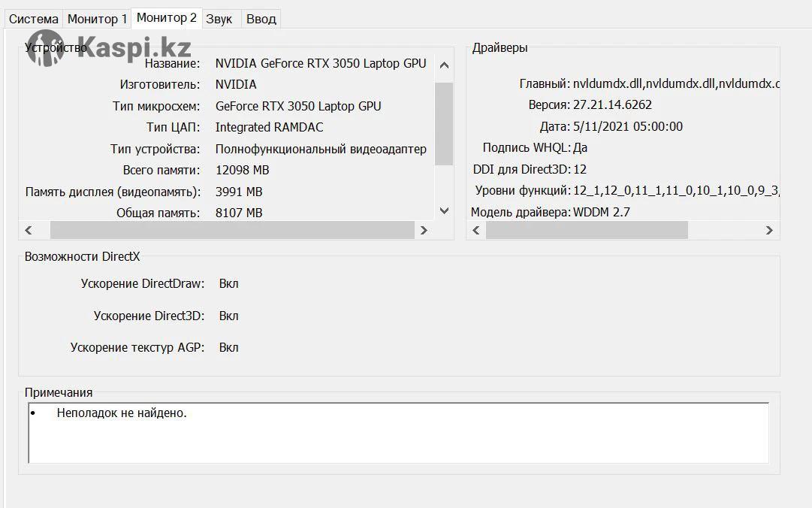Image resolution: width=812 pixels, height=508 pixels.
Task: Click the Изготовитель value NVIDIA
Action: pyautogui.click(x=236, y=84)
